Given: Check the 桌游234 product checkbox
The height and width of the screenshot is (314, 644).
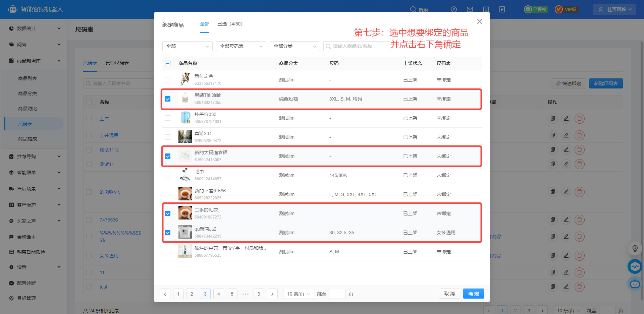Looking at the screenshot, I should pos(168,137).
